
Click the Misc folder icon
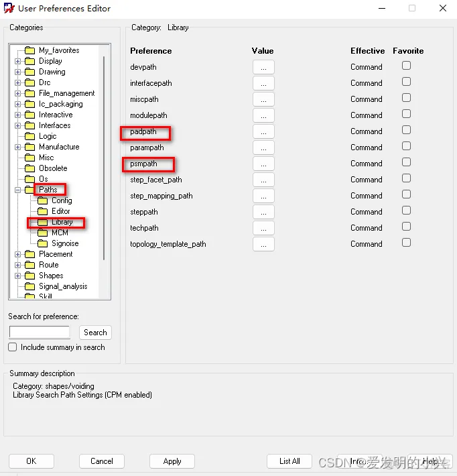(x=29, y=158)
